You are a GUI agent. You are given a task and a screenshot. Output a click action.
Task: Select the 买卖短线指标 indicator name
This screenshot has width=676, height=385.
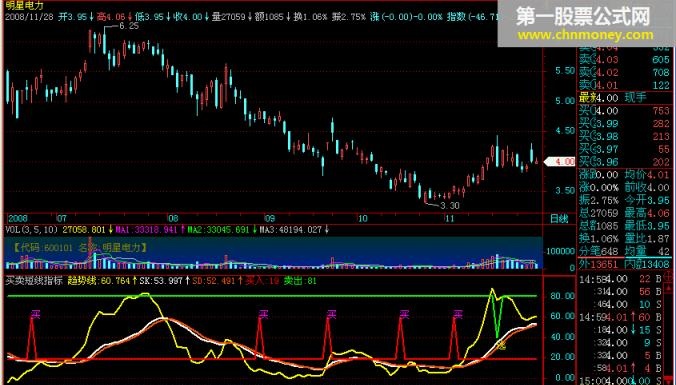pos(34,281)
